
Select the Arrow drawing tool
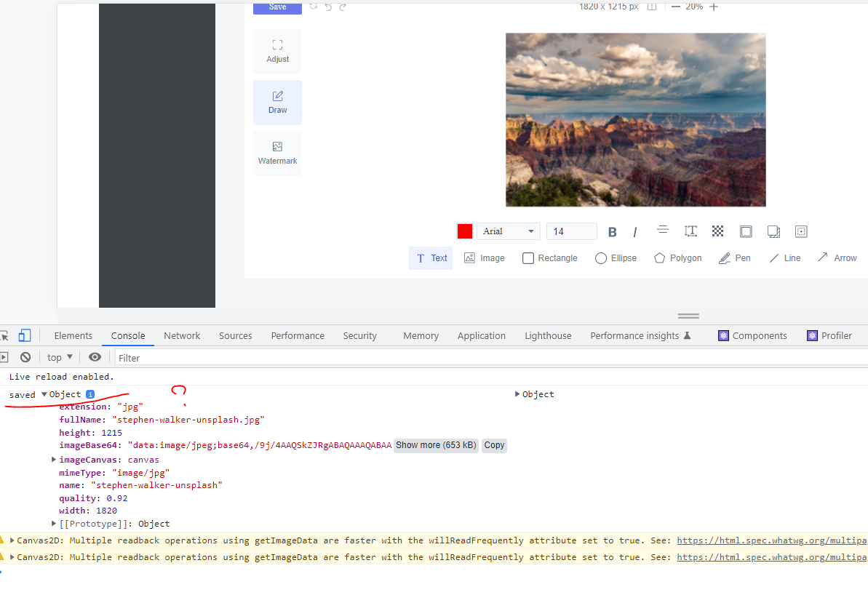(837, 257)
